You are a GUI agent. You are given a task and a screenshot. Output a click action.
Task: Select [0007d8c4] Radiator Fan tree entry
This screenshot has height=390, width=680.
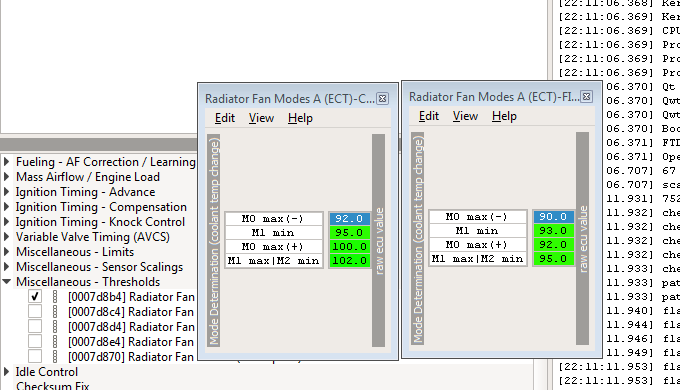point(131,312)
